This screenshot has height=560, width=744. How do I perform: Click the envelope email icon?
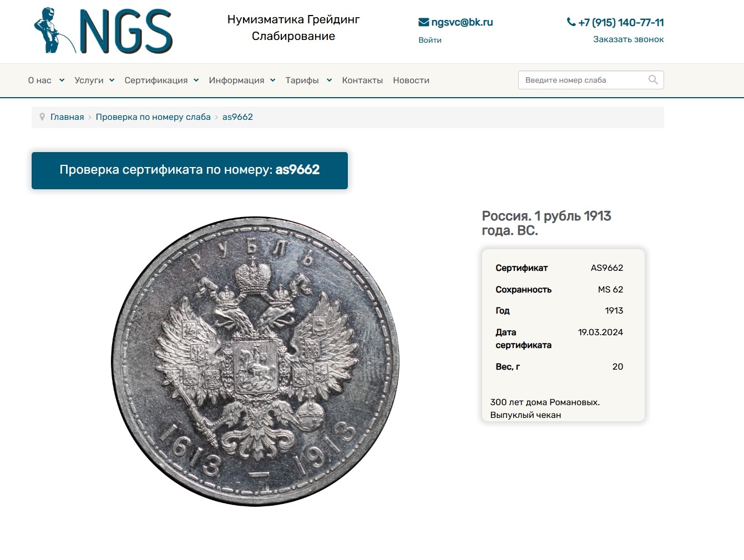[x=423, y=22]
